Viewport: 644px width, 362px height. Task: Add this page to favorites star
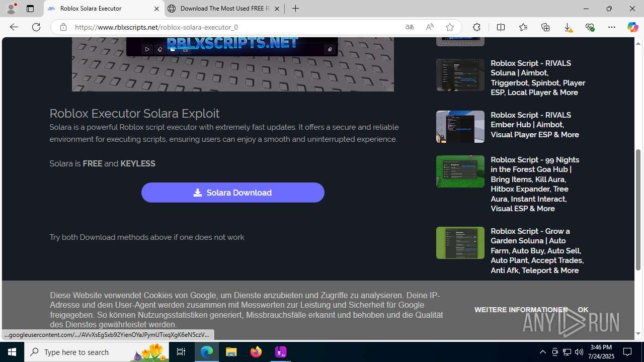pyautogui.click(x=450, y=27)
